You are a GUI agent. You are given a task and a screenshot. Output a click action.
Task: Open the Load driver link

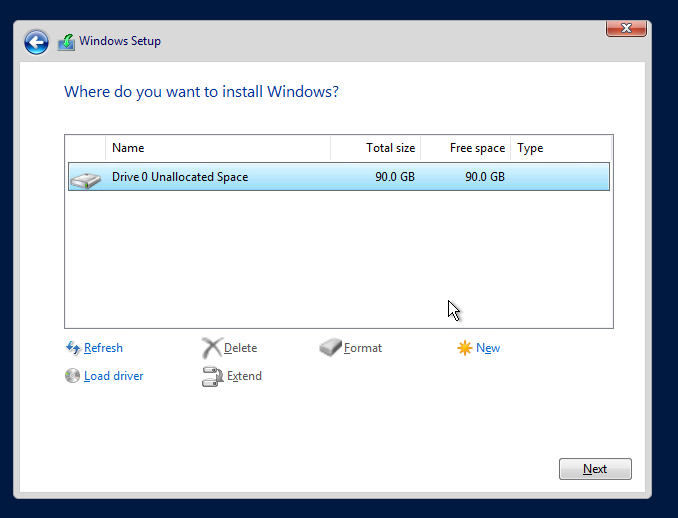point(114,376)
